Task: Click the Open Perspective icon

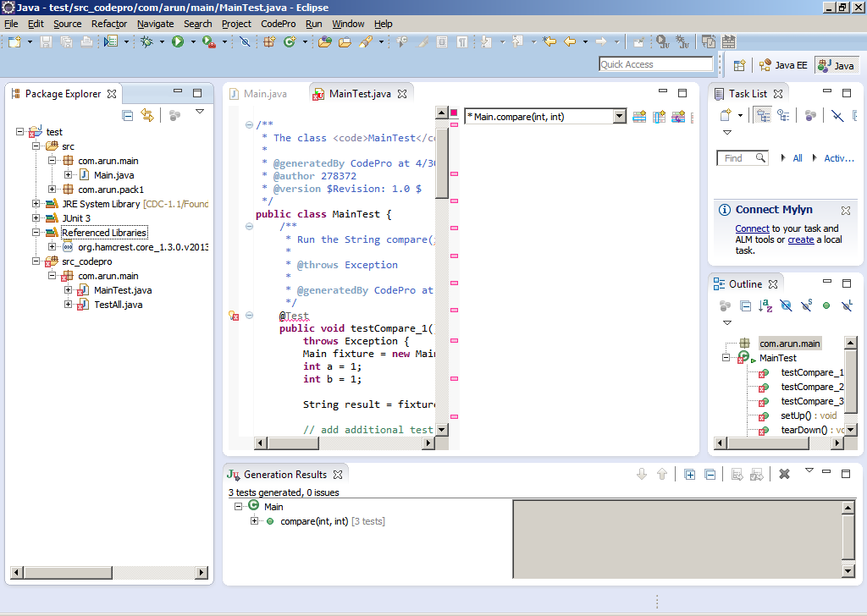Action: [x=739, y=65]
